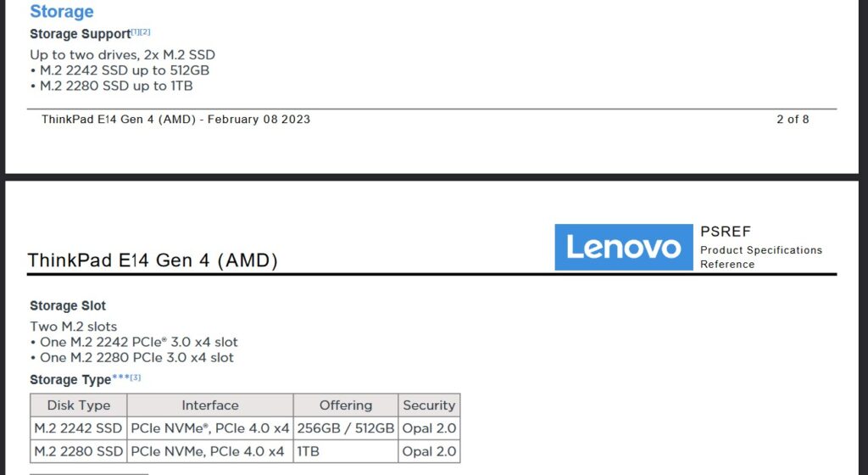This screenshot has height=475, width=868.
Task: Click the February 08 2023 footer text
Action: point(259,119)
